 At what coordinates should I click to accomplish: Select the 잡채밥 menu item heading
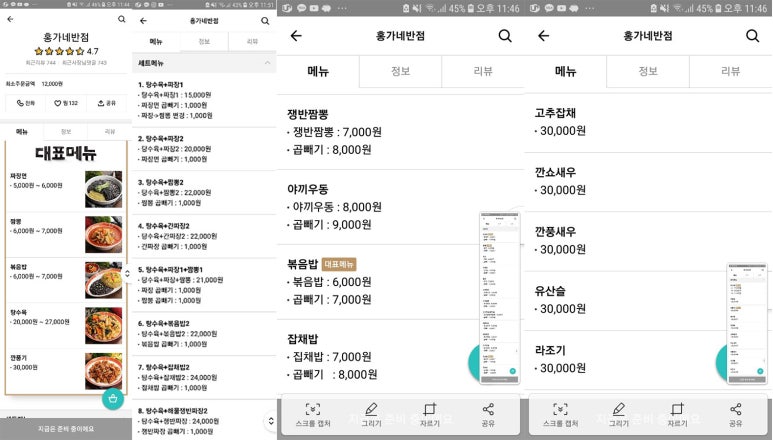point(303,339)
